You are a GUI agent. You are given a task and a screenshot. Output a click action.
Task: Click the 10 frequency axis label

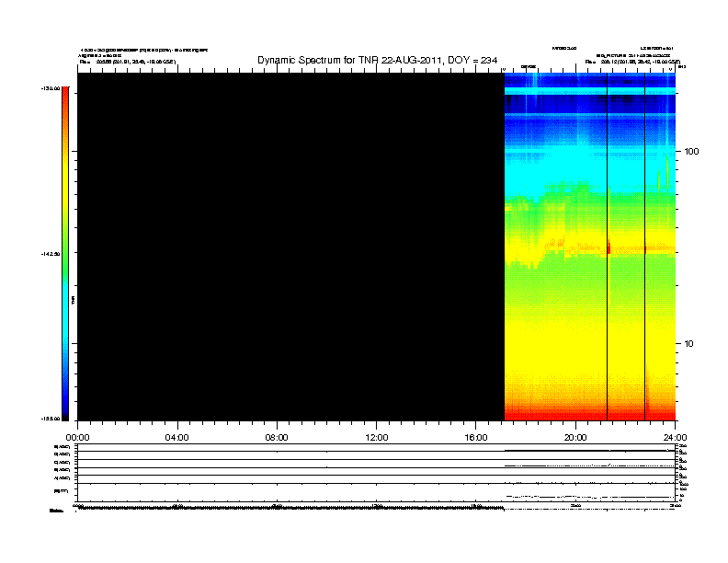click(688, 344)
